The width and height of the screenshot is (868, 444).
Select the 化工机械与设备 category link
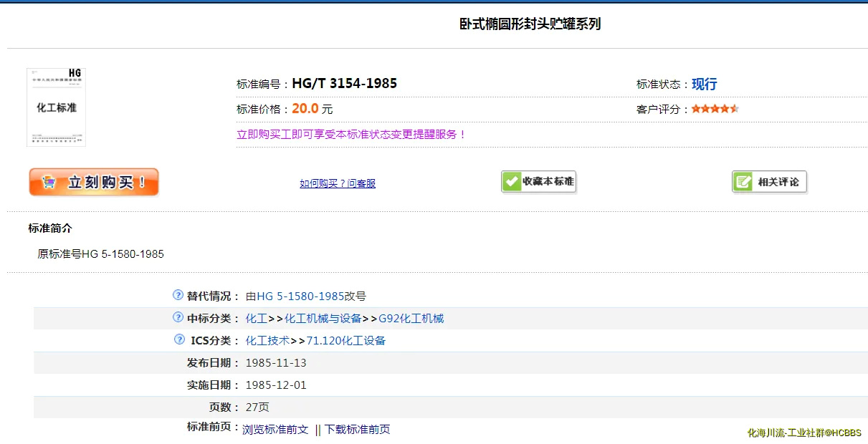click(323, 319)
